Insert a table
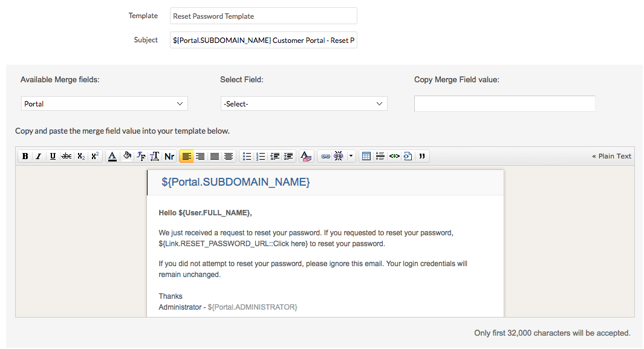Viewport: 644px width, 349px height. [x=366, y=156]
